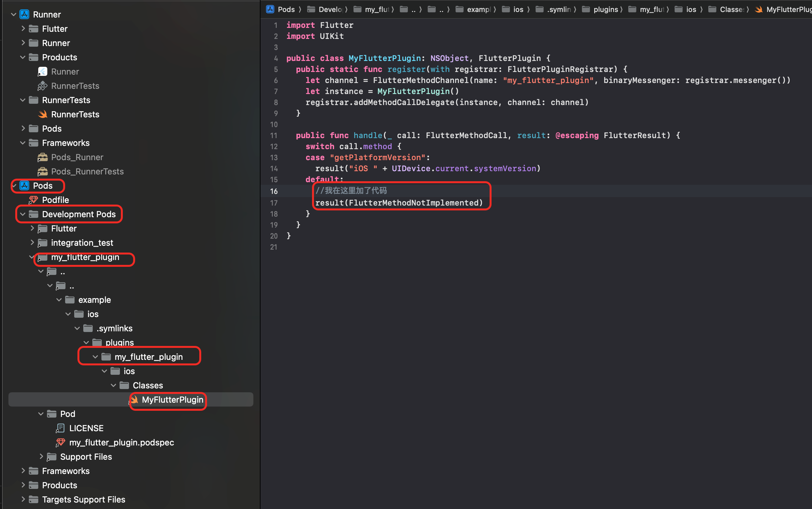The width and height of the screenshot is (812, 509).
Task: Click the Runner Xcode project icon
Action: 24,15
